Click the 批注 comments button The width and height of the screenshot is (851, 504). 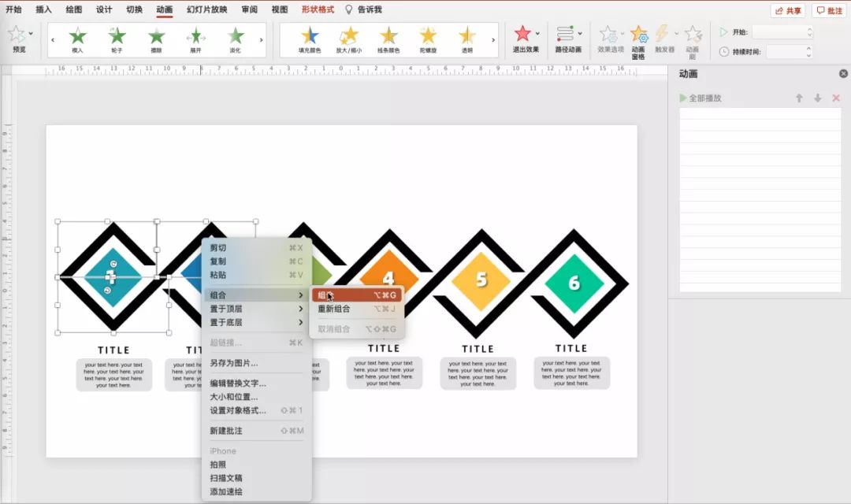coord(829,10)
